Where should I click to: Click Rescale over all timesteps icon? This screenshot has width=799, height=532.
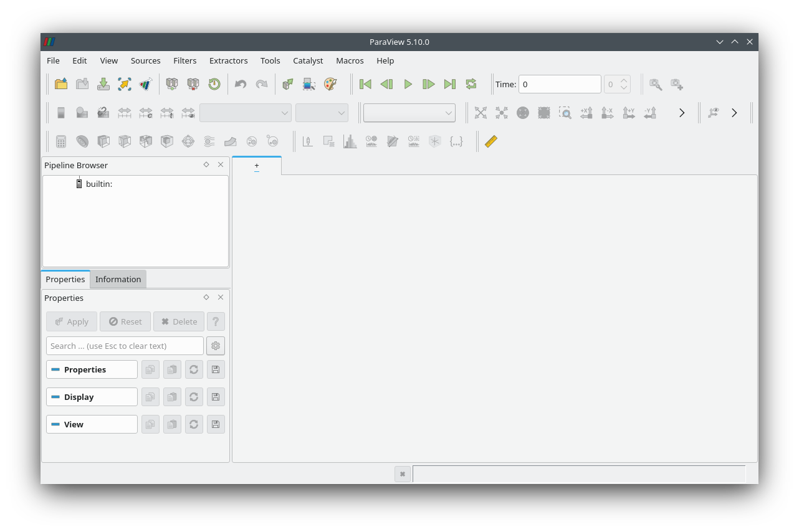click(x=167, y=113)
